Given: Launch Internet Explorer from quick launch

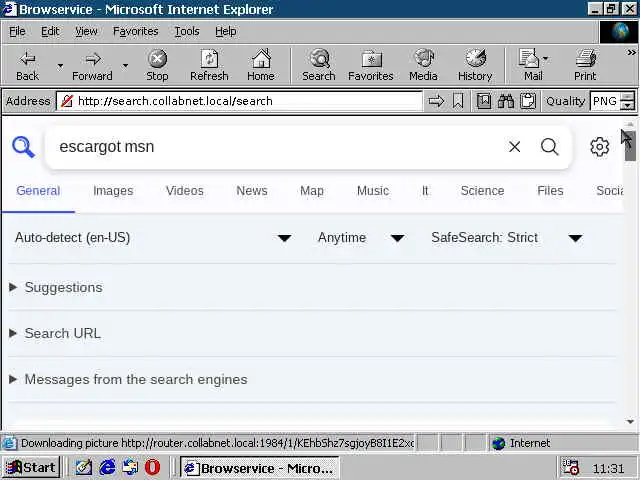Looking at the screenshot, I should coord(107,467).
